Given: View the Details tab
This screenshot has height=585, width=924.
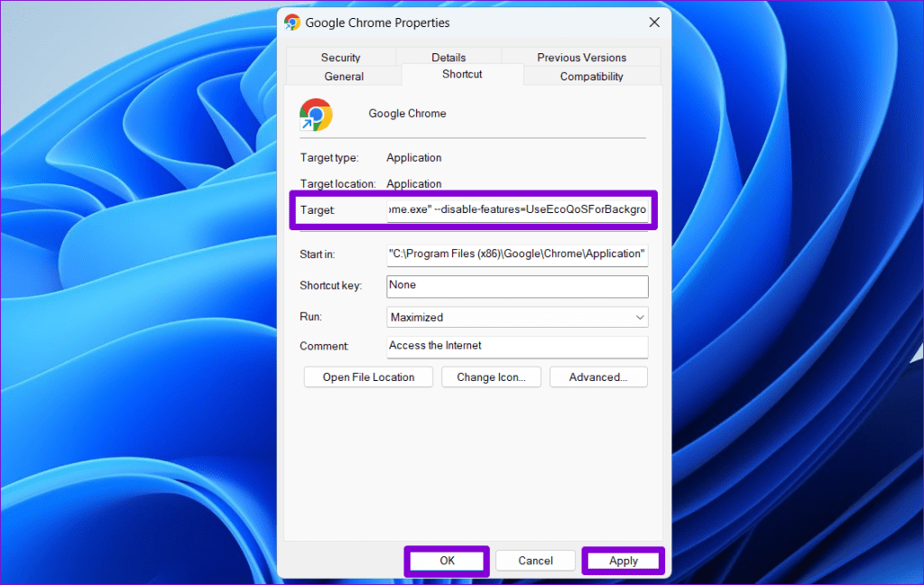Looking at the screenshot, I should click(448, 57).
